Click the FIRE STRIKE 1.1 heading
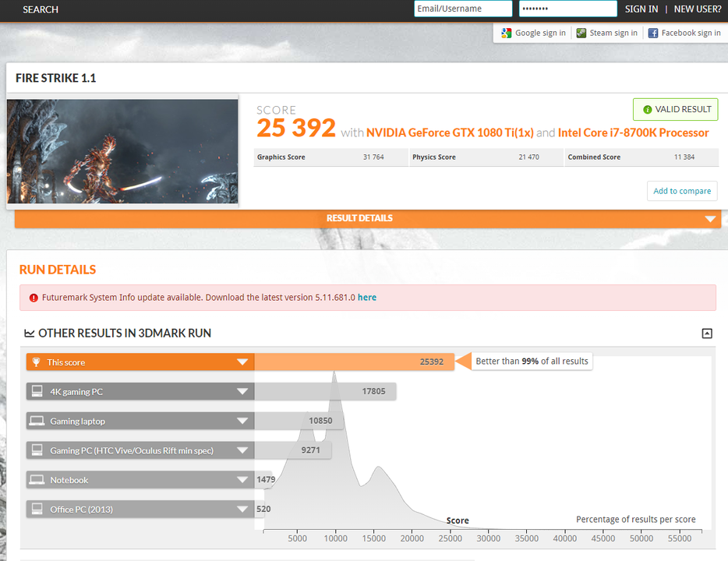This screenshot has width=728, height=561. pyautogui.click(x=55, y=78)
